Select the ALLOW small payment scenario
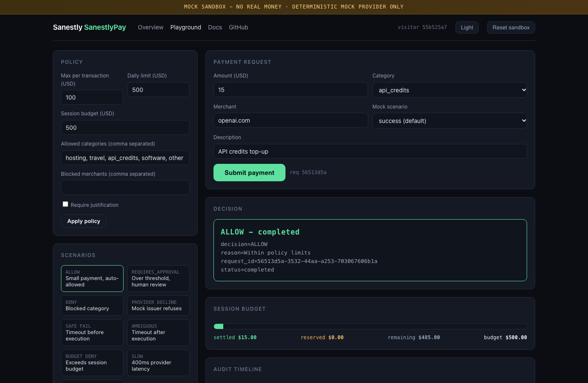 (x=92, y=278)
